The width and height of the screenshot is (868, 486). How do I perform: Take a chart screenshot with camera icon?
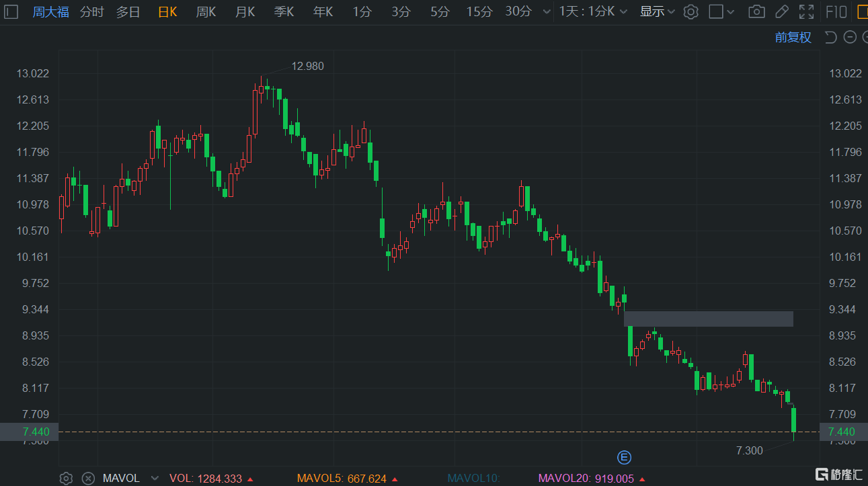tap(756, 11)
